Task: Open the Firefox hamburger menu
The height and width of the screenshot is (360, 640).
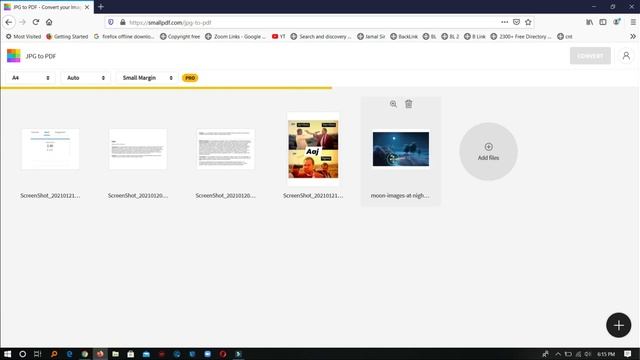Action: click(x=633, y=22)
